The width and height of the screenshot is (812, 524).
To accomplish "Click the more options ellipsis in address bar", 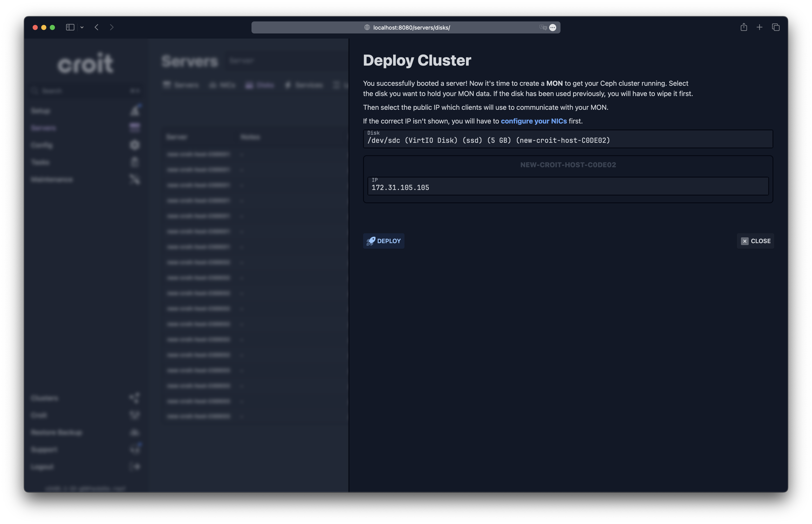I will tap(553, 28).
